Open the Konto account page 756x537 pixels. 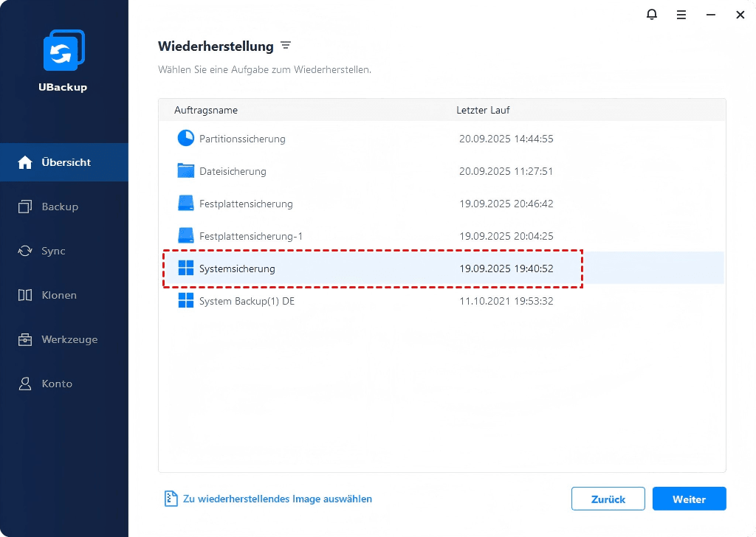[57, 384]
